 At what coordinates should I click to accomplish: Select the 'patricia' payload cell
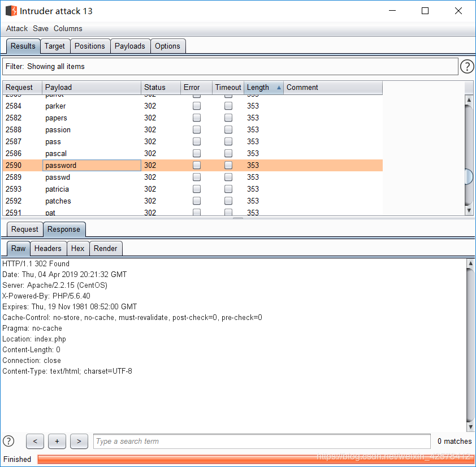click(x=92, y=189)
